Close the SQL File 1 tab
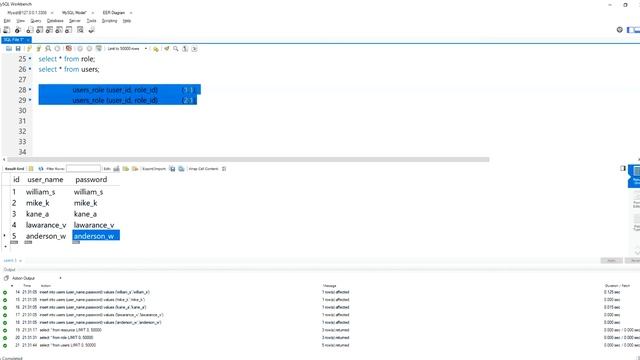The image size is (640, 360). 28,40
